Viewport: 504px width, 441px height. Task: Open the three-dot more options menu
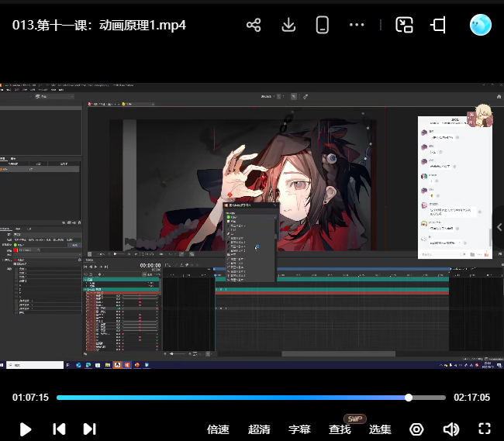pyautogui.click(x=357, y=25)
